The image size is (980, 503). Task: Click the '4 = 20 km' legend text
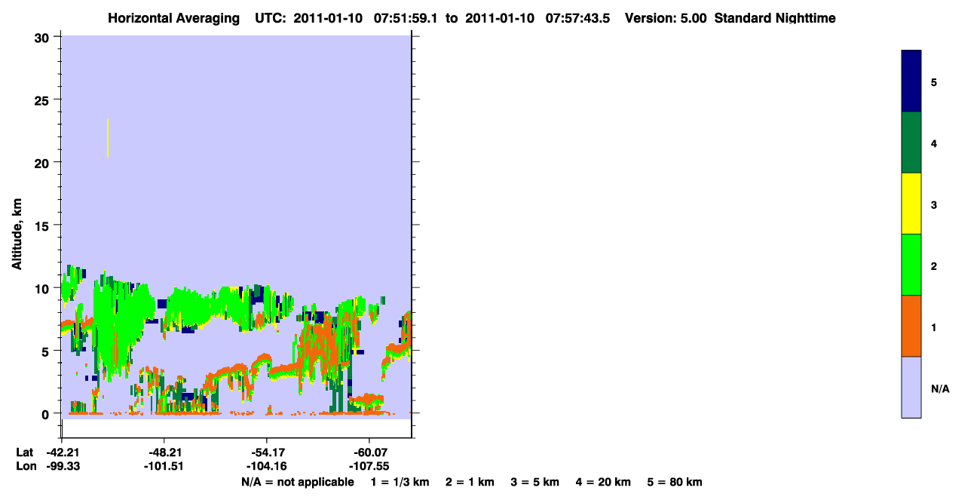click(604, 482)
